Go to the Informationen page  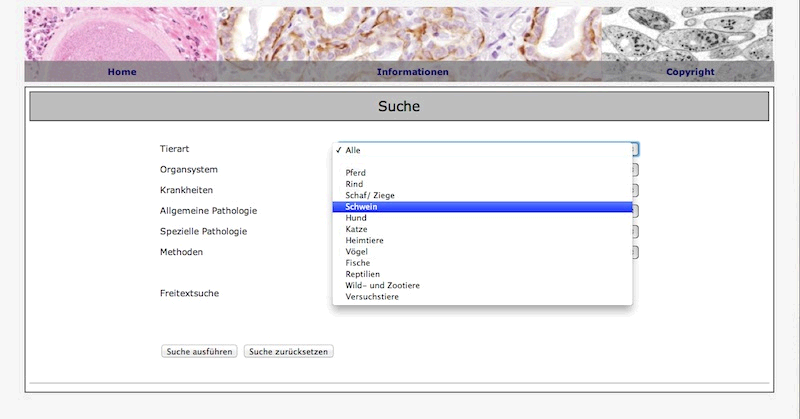tap(412, 72)
